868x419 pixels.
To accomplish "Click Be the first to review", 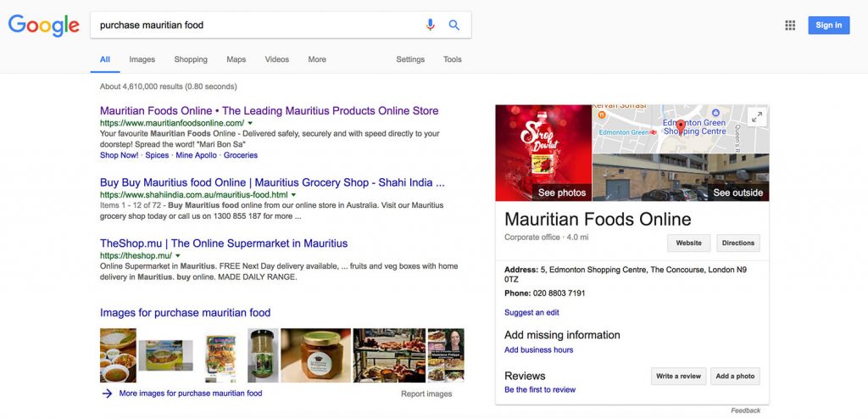I will pyautogui.click(x=540, y=389).
